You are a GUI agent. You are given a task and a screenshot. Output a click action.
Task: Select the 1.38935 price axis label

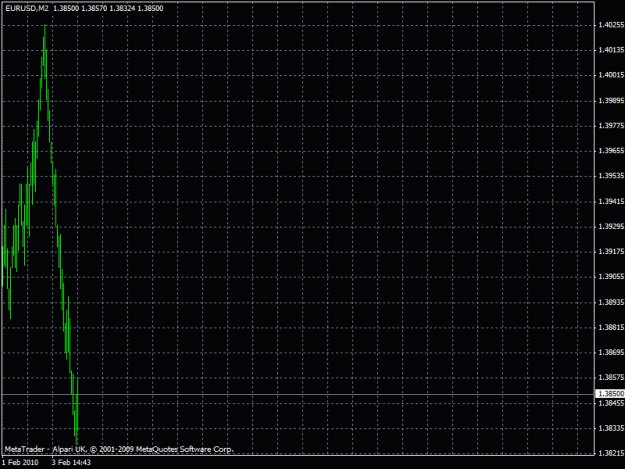pyautogui.click(x=611, y=302)
